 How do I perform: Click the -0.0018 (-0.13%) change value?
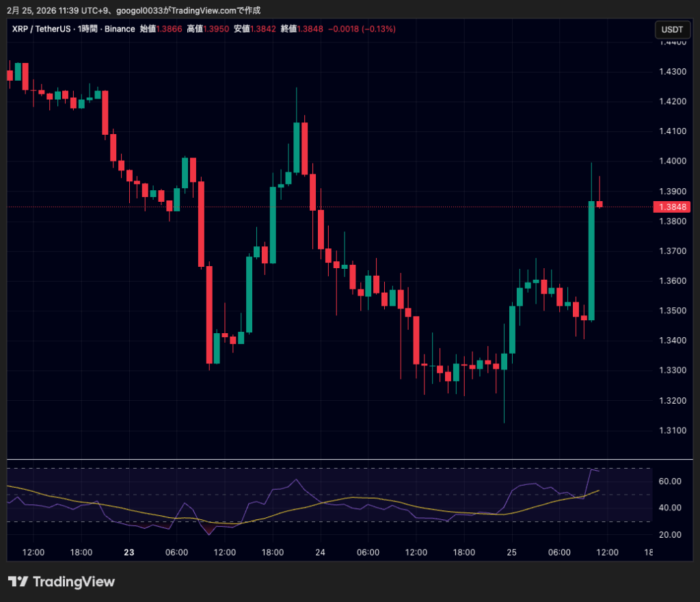pos(362,29)
